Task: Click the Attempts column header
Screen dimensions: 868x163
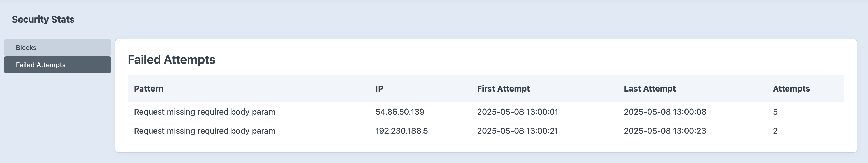Action: [x=791, y=89]
